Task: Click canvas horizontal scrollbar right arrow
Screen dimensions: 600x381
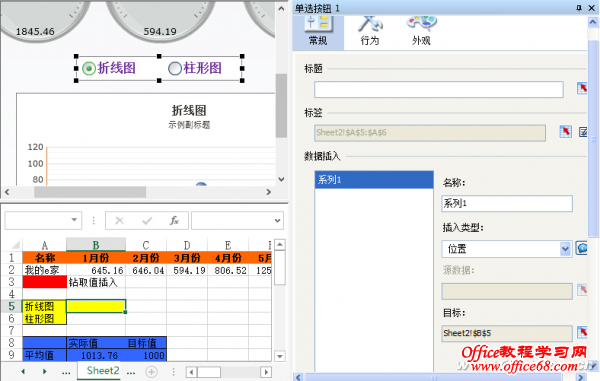Action: (269, 192)
